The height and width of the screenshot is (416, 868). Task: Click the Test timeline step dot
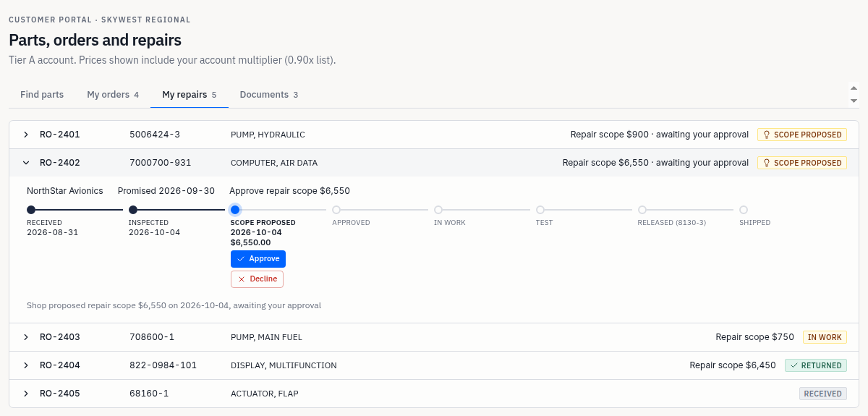click(540, 210)
